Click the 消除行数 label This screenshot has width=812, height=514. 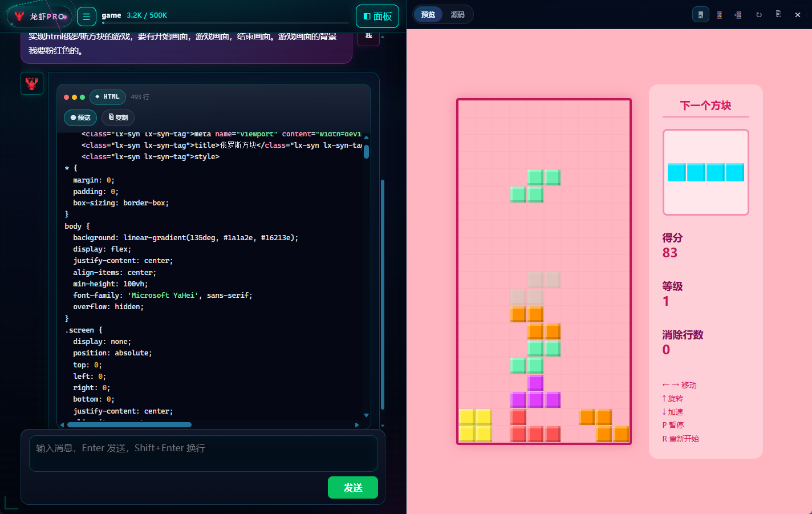click(x=683, y=335)
